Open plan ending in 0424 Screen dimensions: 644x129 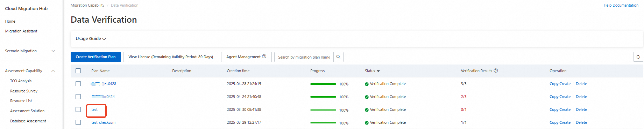[x=103, y=97]
